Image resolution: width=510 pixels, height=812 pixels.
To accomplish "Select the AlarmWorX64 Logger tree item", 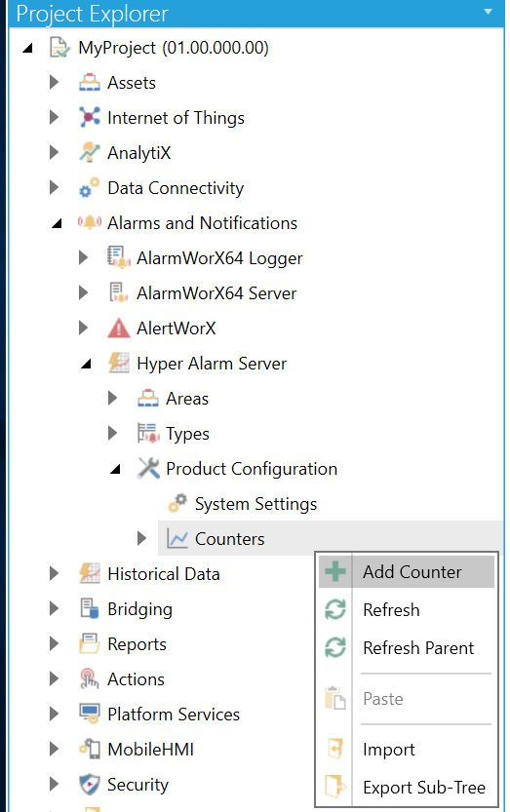I will 219,258.
